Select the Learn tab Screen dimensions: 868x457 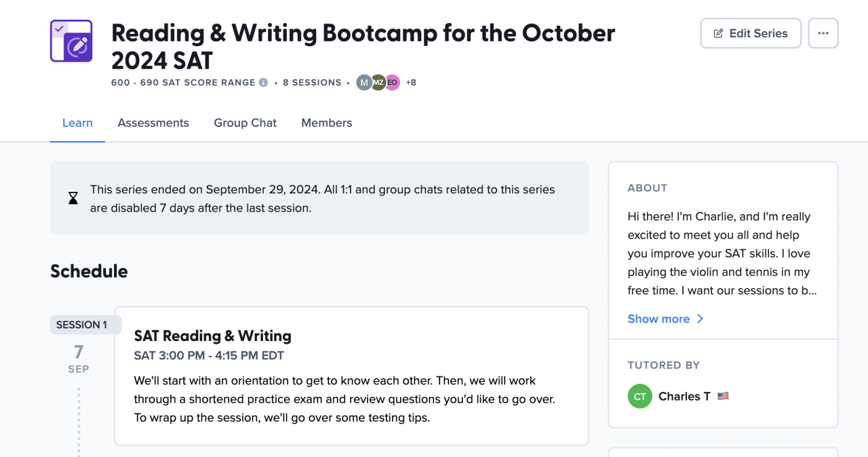coord(77,123)
